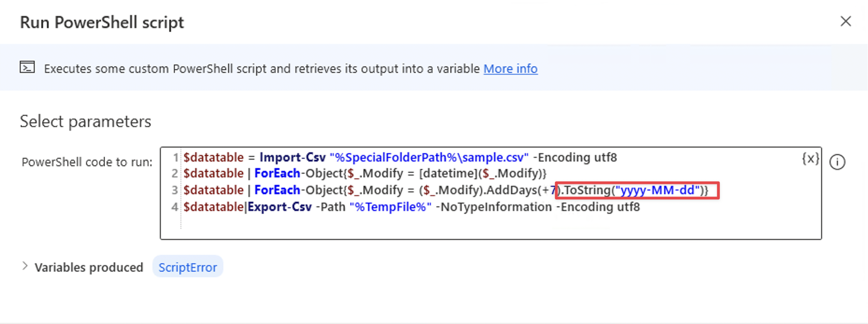
Task: Select the Export-Csv command on line 4
Action: [x=280, y=207]
